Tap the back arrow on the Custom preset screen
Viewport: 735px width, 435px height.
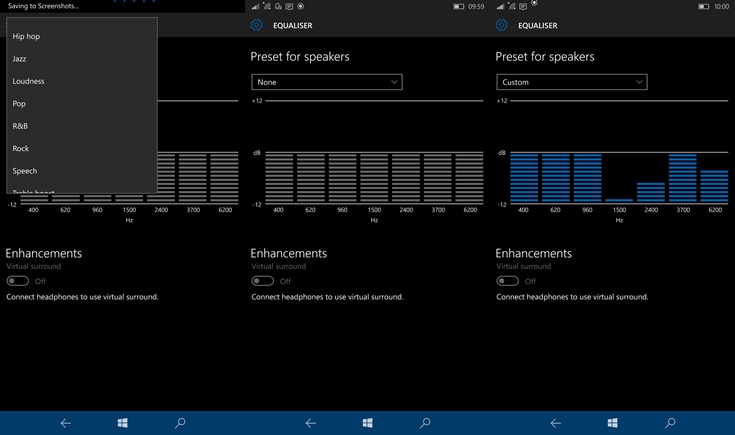[x=556, y=423]
